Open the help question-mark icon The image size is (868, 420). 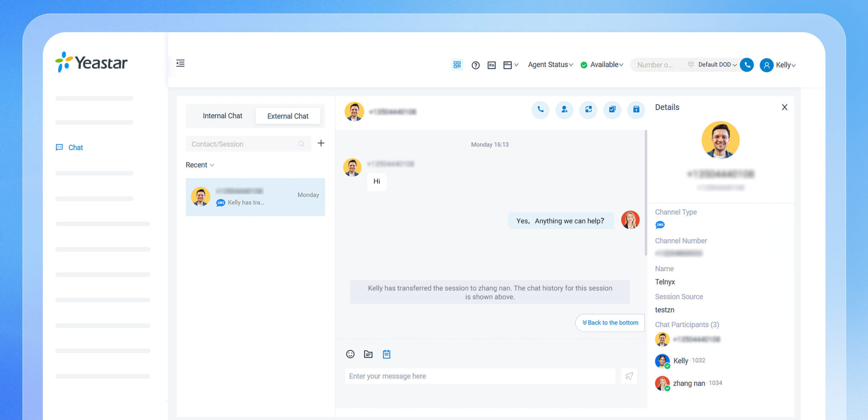click(476, 65)
